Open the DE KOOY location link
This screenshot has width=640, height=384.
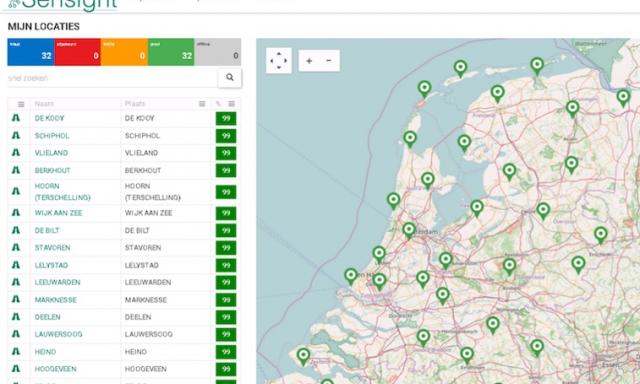pos(49,118)
